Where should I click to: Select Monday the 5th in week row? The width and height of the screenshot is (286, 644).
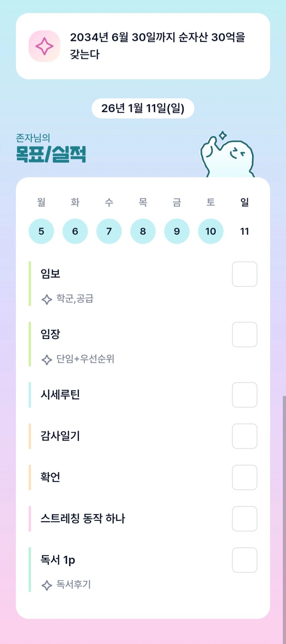41,231
